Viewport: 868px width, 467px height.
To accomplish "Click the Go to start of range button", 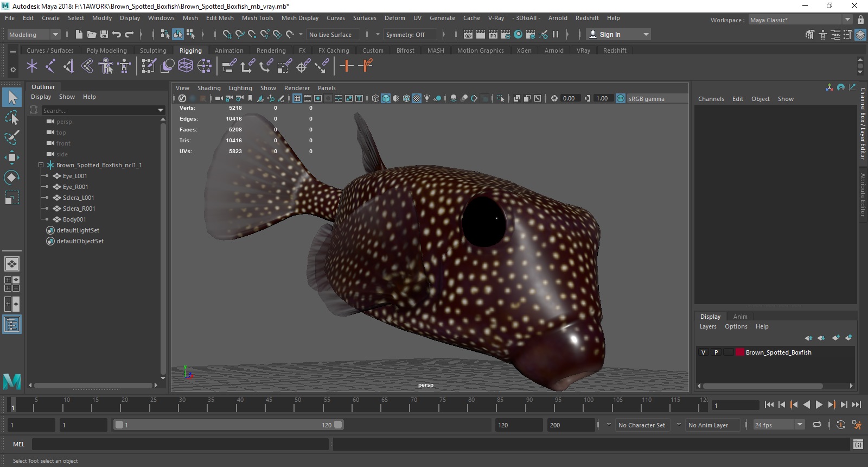I will coord(769,405).
